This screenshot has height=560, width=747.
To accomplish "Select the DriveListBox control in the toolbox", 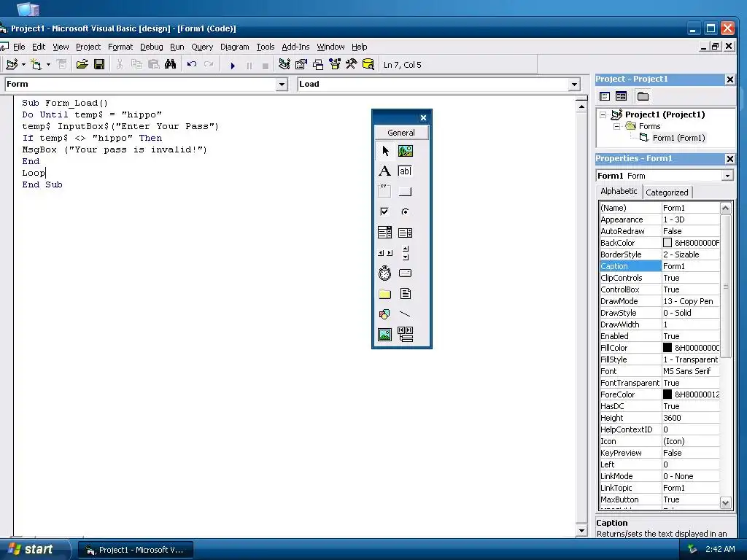I will pyautogui.click(x=406, y=273).
